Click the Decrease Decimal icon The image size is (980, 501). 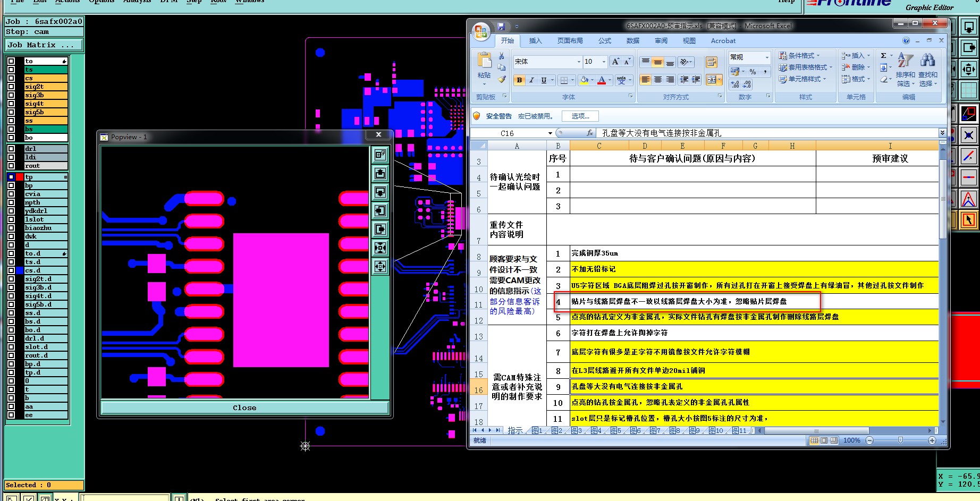pyautogui.click(x=747, y=84)
